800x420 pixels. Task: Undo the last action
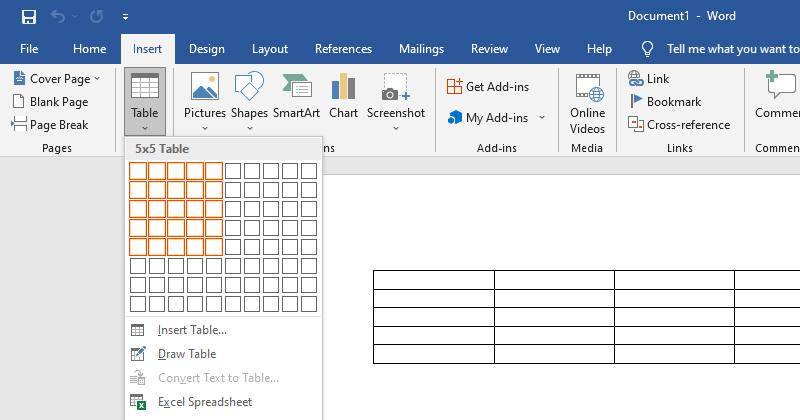click(58, 17)
